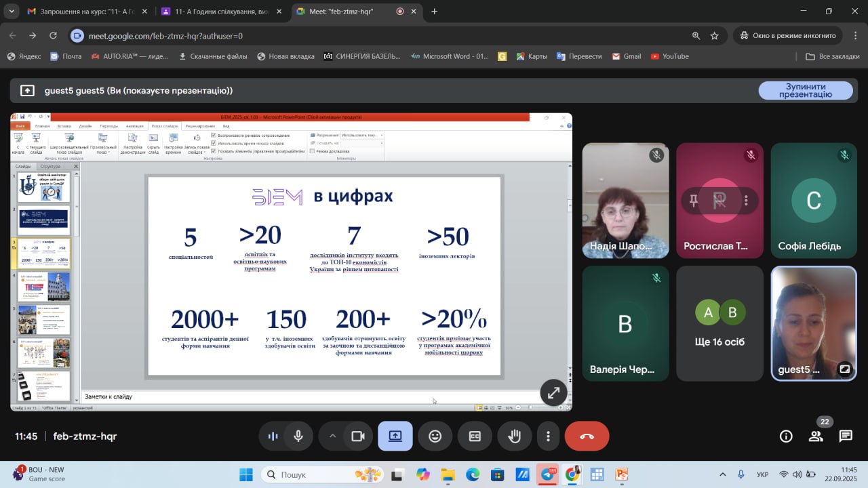The width and height of the screenshot is (868, 488).
Task: Mute the microphone in Meet
Action: 298,436
